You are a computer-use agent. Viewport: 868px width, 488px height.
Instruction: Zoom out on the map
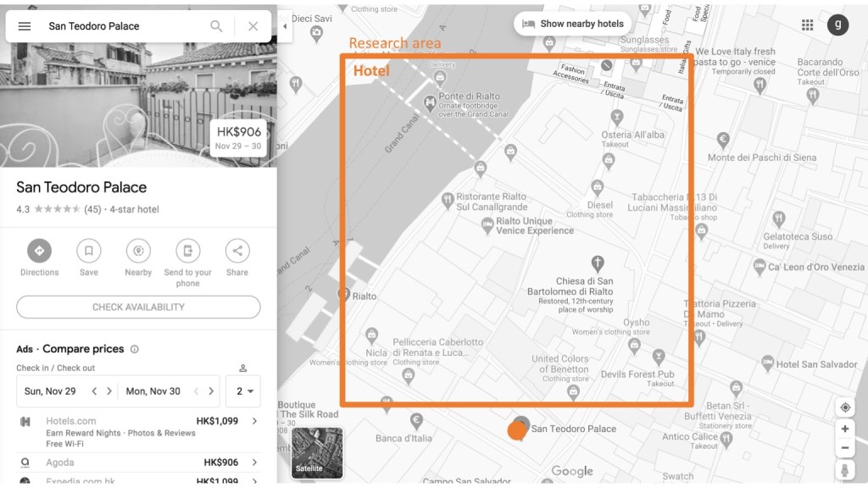[x=845, y=448]
